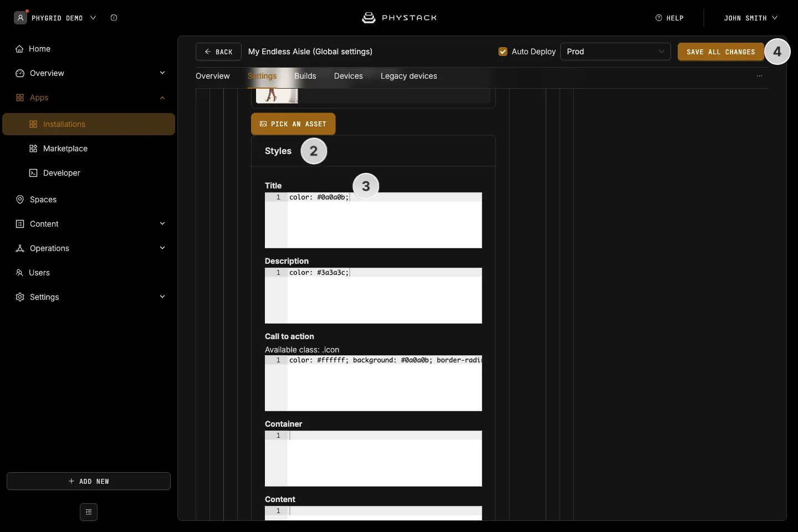Click the help question mark icon

coord(659,18)
